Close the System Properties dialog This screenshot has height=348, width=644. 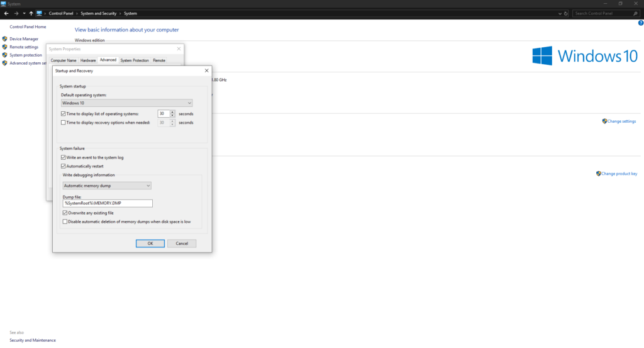179,49
